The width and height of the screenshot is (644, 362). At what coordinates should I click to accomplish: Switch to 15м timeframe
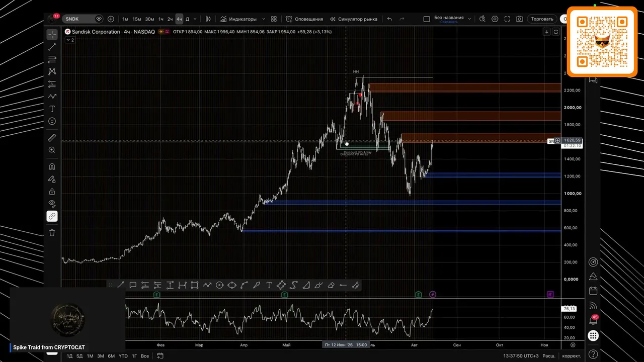coord(137,19)
